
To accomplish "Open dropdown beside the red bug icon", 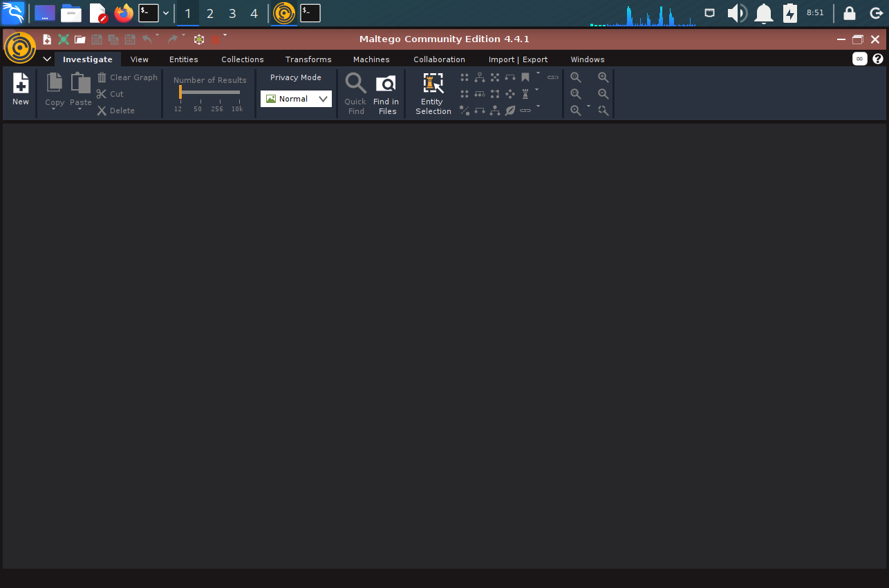I will (225, 36).
